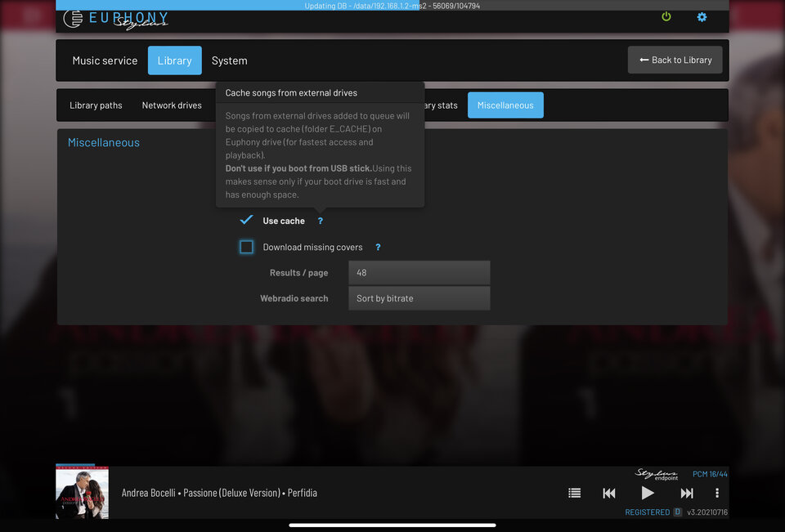The image size is (785, 532).
Task: Click the Andrea Bocelli album cover thumbnail
Action: [x=82, y=493]
